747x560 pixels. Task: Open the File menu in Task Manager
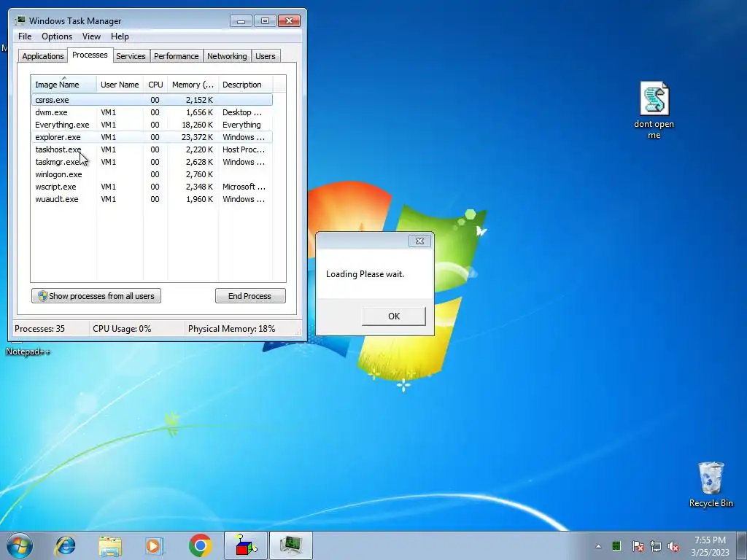tap(25, 36)
